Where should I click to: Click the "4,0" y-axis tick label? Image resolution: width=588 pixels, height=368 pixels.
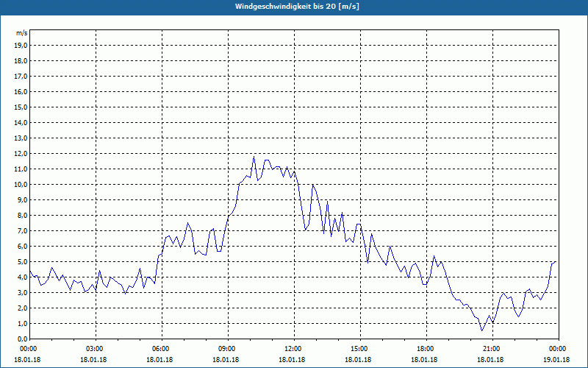[23, 277]
